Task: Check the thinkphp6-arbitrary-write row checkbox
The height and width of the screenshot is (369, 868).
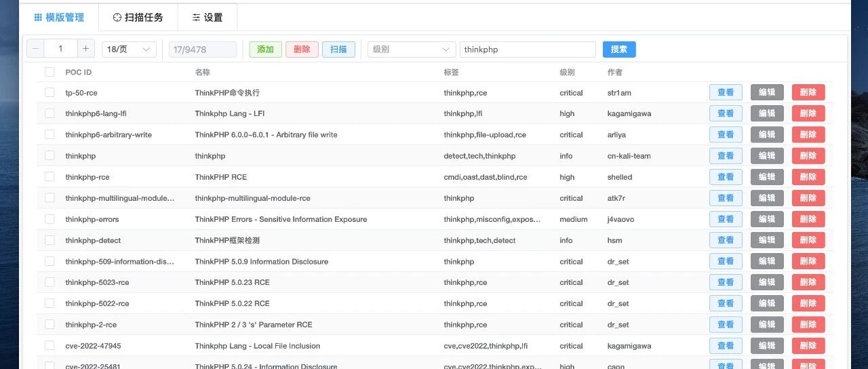Action: (50, 134)
